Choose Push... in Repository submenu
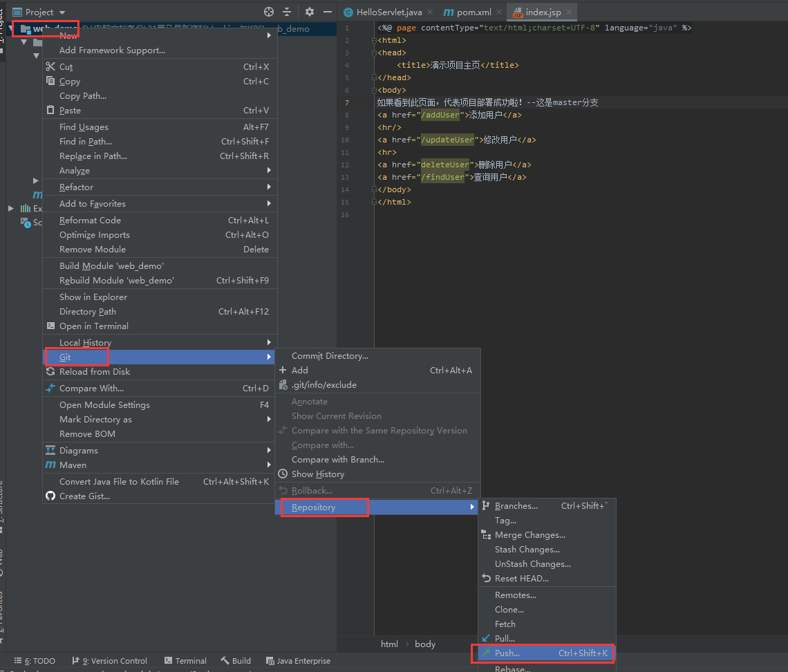The image size is (788, 672). [x=547, y=653]
